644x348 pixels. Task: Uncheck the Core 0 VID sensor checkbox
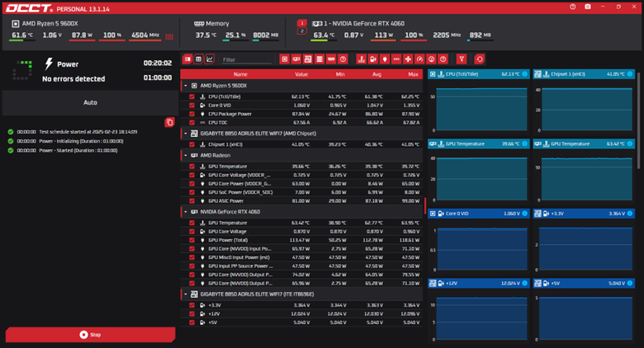coord(192,106)
